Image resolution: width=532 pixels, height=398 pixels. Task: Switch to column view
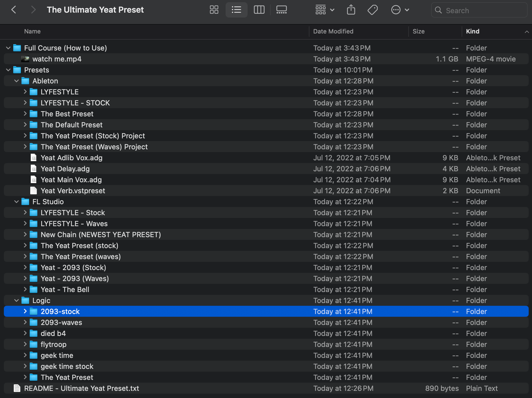point(259,10)
